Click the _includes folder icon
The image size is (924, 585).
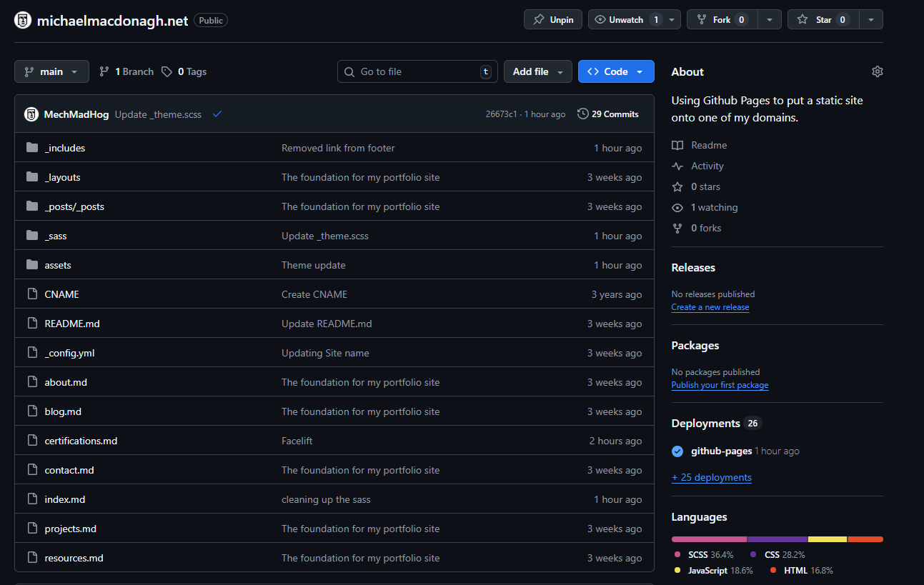pos(32,148)
